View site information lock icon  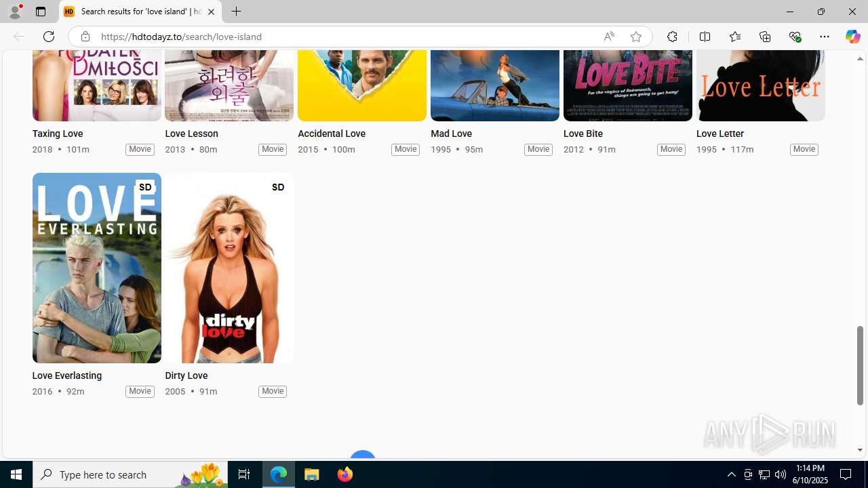(x=85, y=37)
